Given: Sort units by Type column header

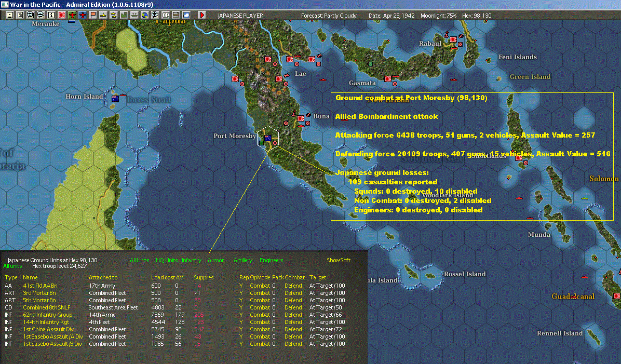Looking at the screenshot, I should point(11,277).
